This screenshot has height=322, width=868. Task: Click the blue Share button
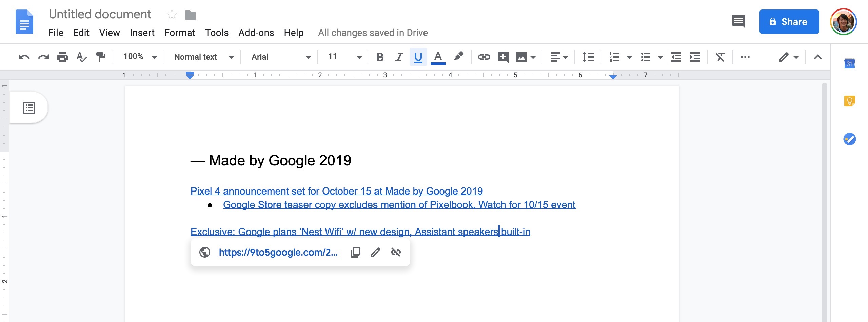click(x=789, y=22)
